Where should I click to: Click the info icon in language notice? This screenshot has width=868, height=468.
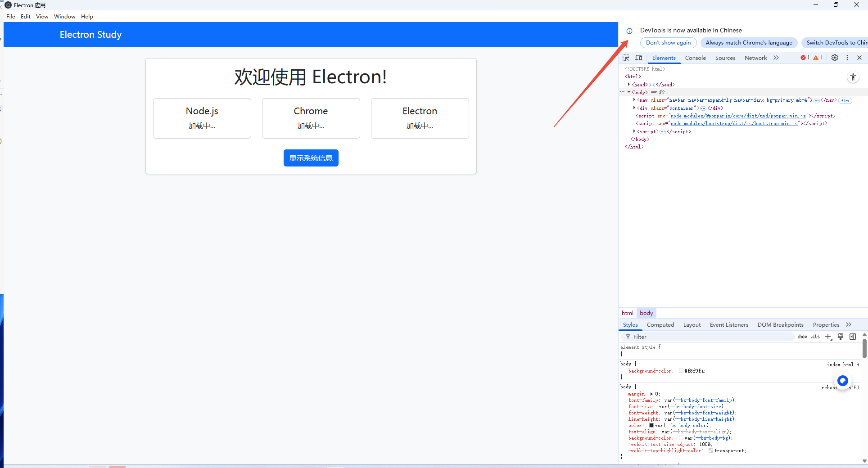[x=629, y=31]
